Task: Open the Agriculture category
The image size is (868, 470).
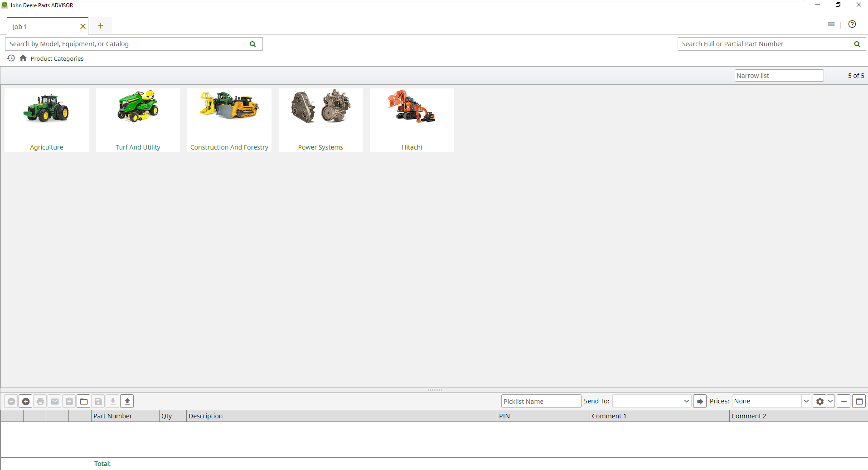Action: (x=47, y=120)
